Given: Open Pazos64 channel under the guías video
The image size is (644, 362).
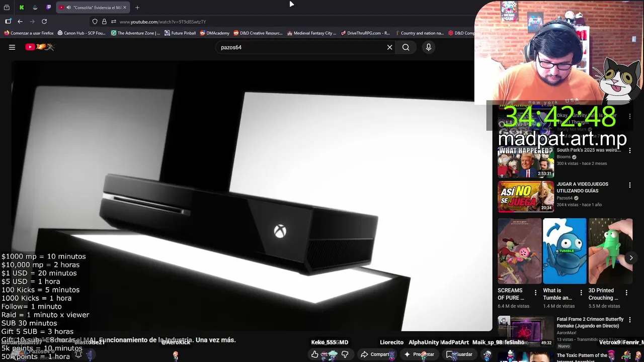Looking at the screenshot, I should coord(565,198).
